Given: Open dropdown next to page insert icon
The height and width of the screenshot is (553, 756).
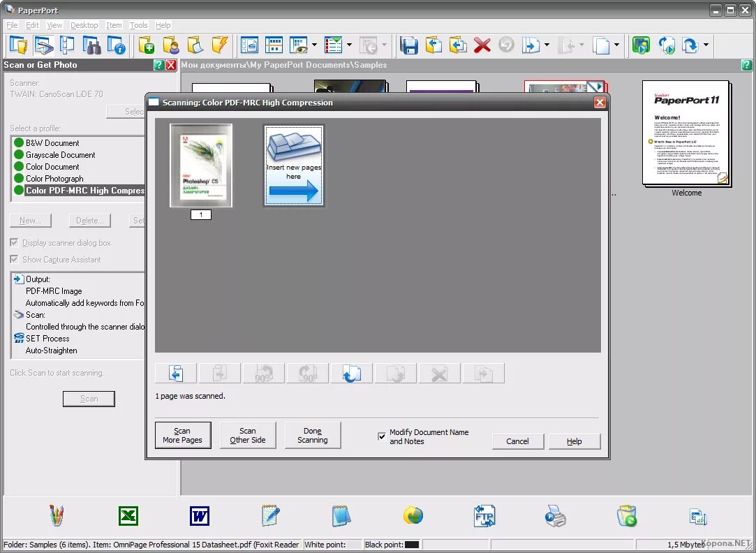Looking at the screenshot, I should coord(547,45).
